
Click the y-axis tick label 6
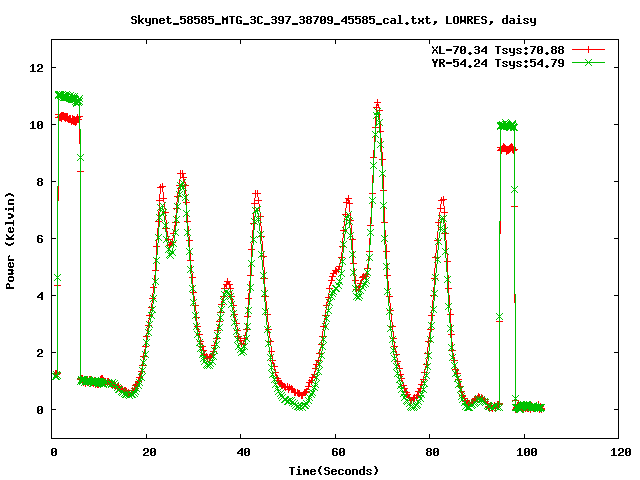[40, 239]
